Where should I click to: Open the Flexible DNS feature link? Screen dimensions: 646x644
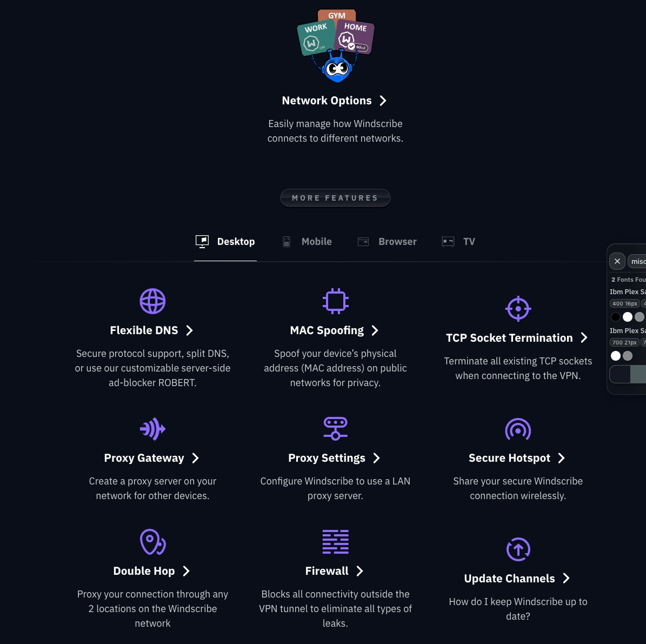coord(144,330)
